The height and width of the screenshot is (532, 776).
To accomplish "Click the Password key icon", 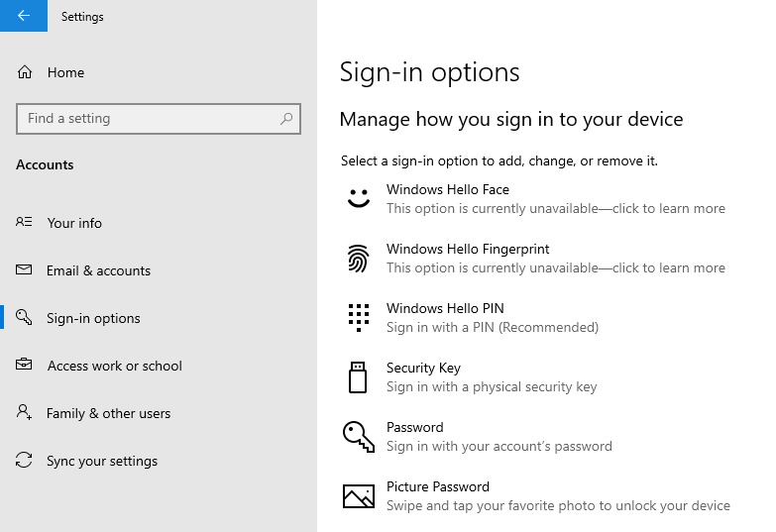I will tap(359, 437).
